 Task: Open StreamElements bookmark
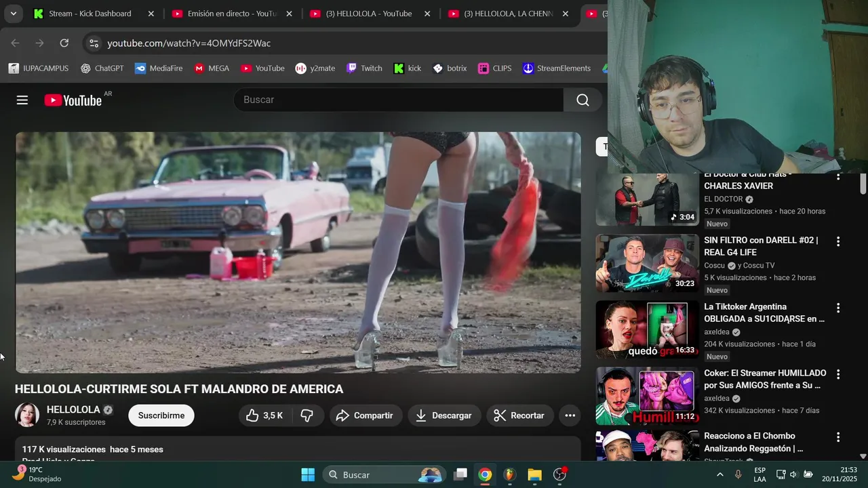click(x=557, y=68)
